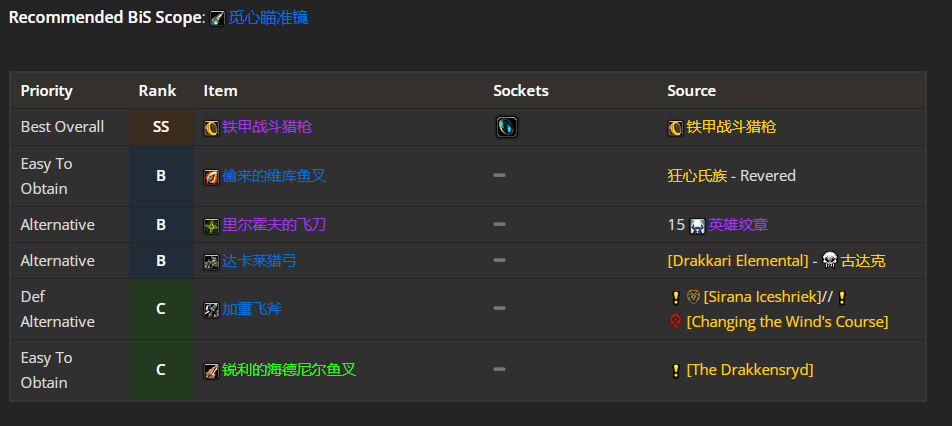
Task: Click the 锐利的海德尼尔鱼叉 item icon
Action: [211, 371]
